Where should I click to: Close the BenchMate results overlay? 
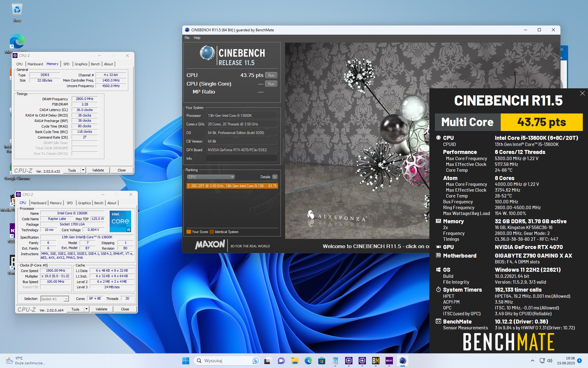tap(582, 93)
